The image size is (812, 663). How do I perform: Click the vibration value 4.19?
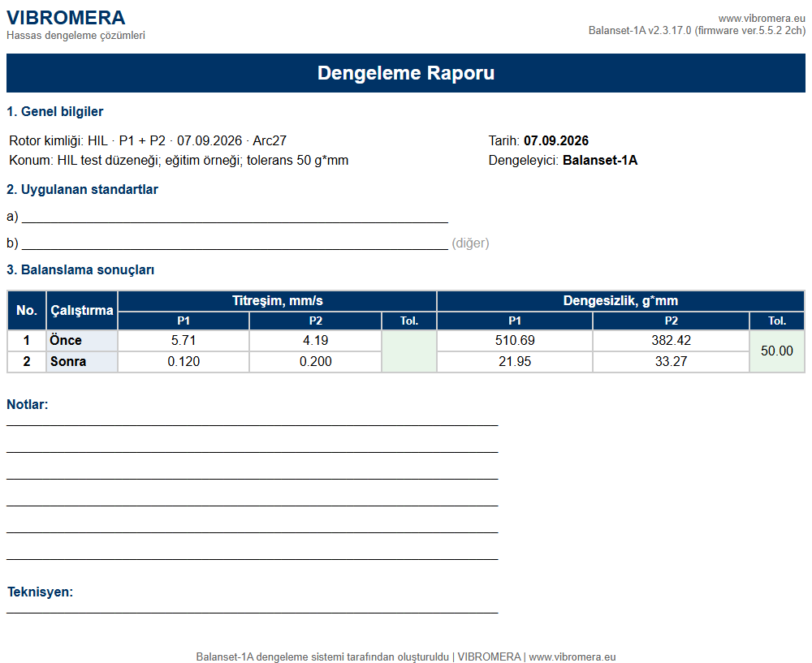[x=315, y=341]
